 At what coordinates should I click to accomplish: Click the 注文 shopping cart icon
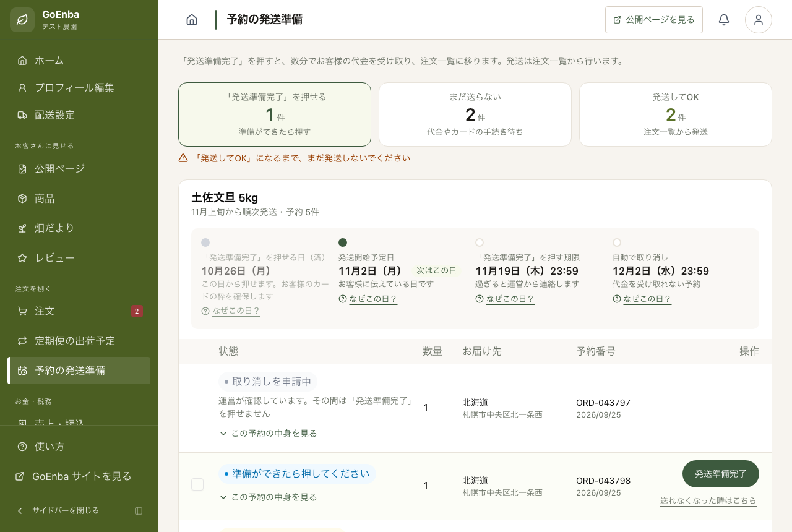pos(22,311)
